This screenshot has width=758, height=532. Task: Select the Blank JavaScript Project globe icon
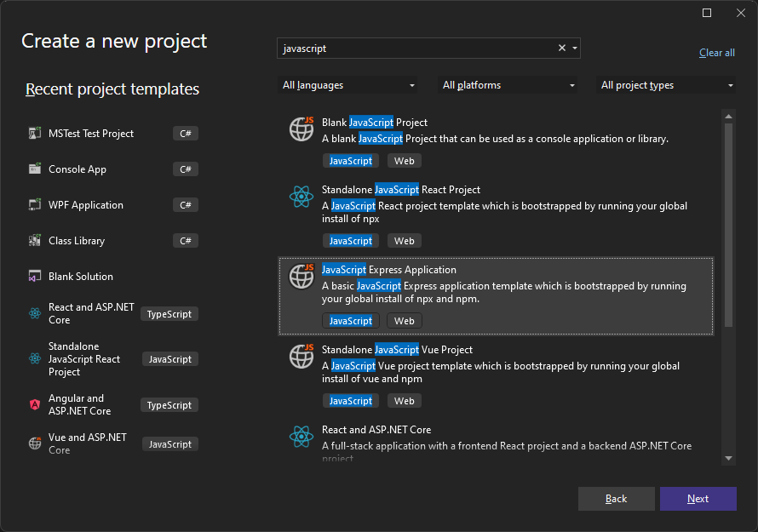pos(301,129)
